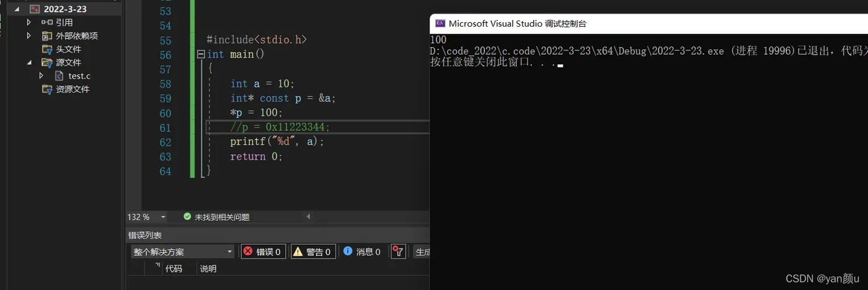Click the '*p = 100;' code line
Viewport: 868px width, 290px height.
(x=256, y=112)
